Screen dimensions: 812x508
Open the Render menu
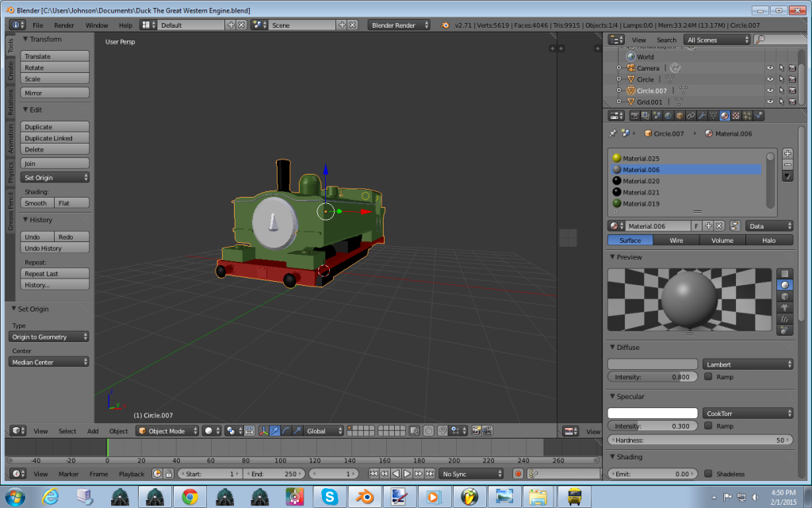(x=63, y=25)
